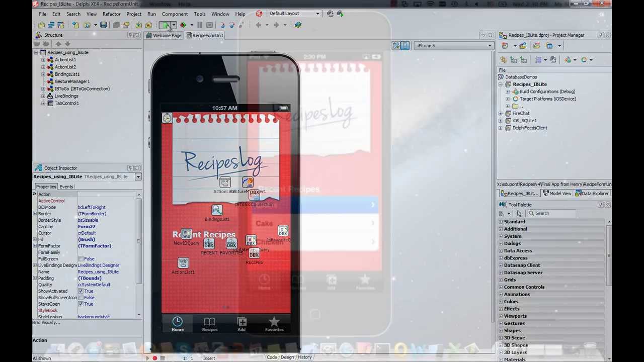644x362 pixels.
Task: Click the Pause toolbar icon
Action: (200, 25)
